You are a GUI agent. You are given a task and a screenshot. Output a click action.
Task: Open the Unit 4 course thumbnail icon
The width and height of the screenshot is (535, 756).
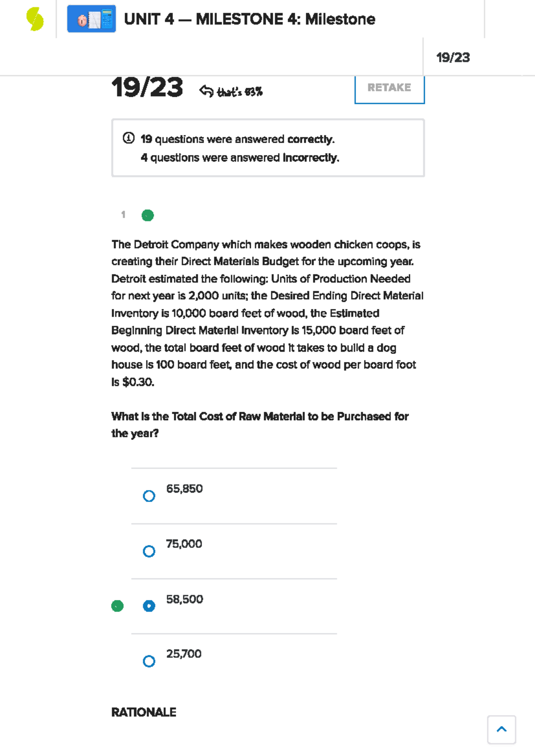(x=91, y=19)
